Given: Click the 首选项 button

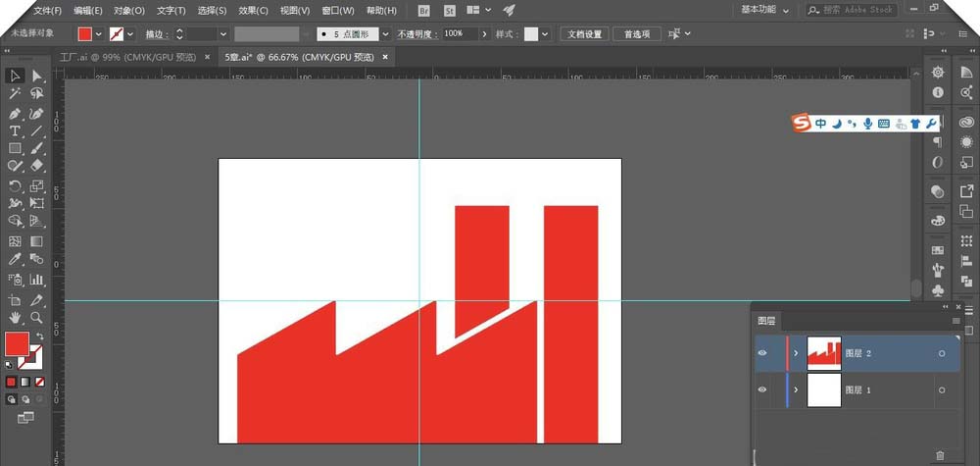Looking at the screenshot, I should (x=637, y=33).
